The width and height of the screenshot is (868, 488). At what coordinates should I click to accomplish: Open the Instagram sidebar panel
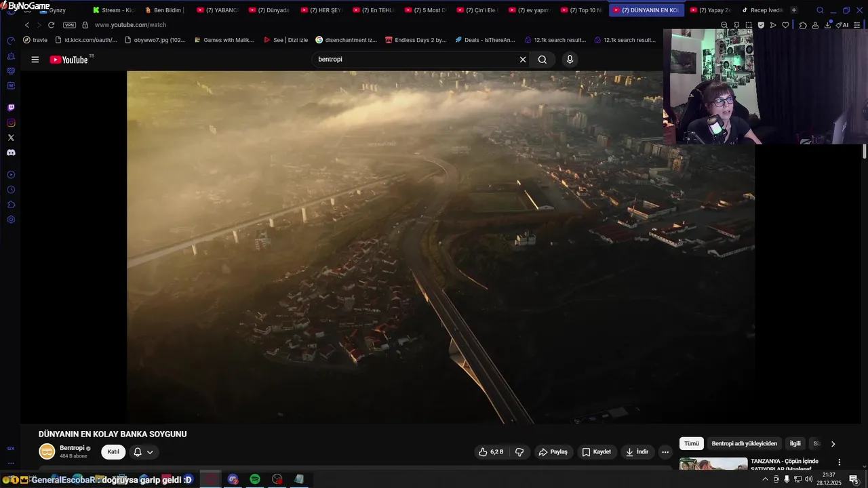(x=11, y=123)
